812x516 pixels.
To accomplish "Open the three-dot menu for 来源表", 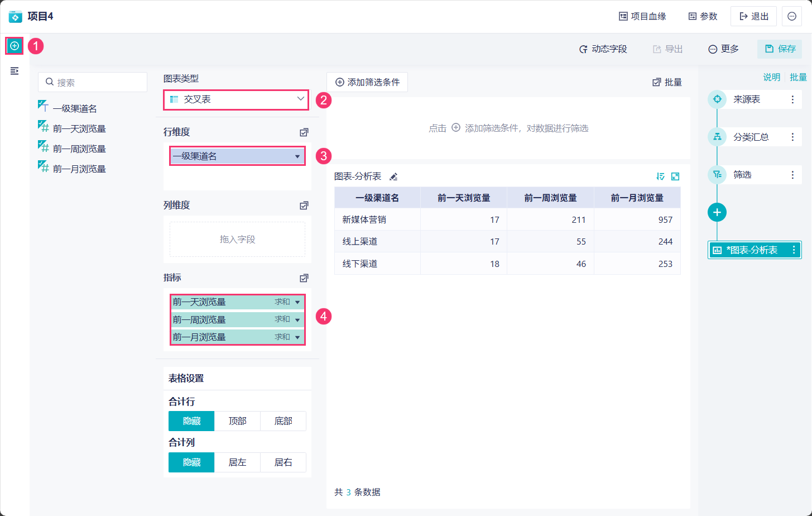I will pyautogui.click(x=792, y=99).
